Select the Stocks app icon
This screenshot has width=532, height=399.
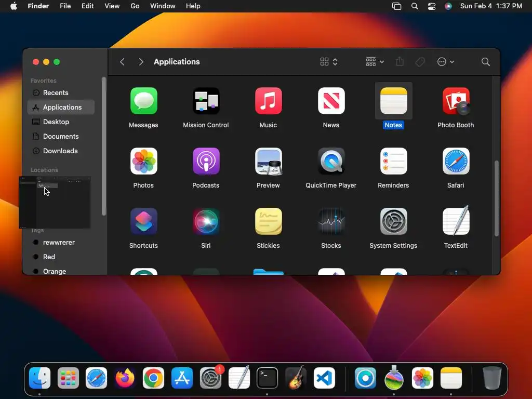pyautogui.click(x=331, y=221)
